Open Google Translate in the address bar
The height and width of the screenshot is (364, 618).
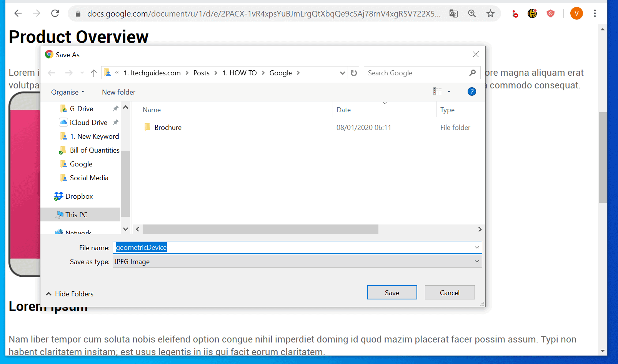point(453,13)
